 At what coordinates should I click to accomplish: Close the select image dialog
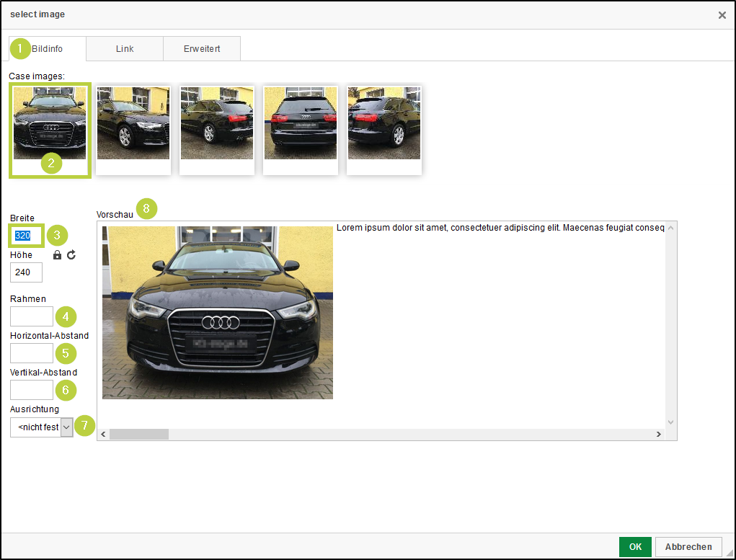(x=722, y=15)
